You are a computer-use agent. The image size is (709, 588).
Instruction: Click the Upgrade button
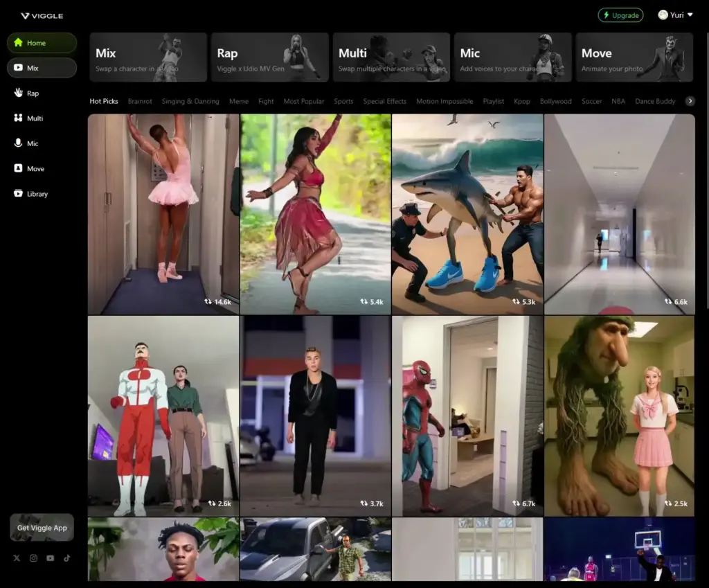tap(620, 15)
